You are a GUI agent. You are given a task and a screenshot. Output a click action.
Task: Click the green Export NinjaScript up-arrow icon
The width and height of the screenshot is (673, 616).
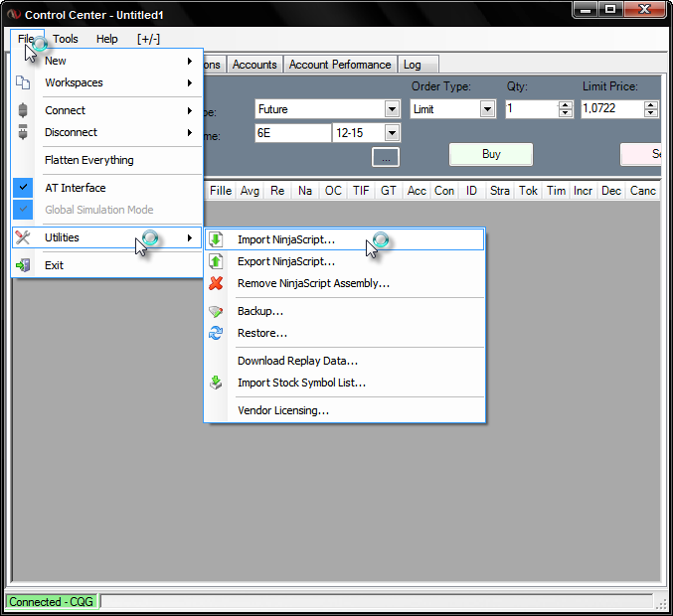pos(216,261)
